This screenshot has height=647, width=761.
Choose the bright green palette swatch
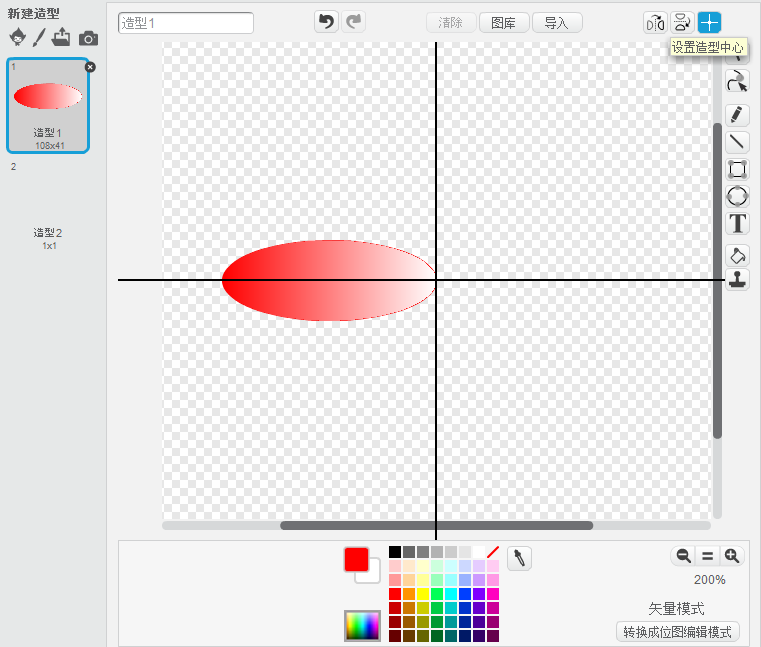pyautogui.click(x=437, y=594)
